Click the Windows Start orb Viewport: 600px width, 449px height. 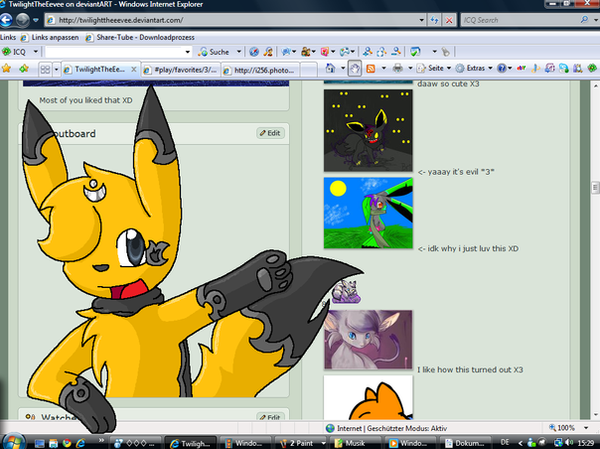tap(13, 442)
